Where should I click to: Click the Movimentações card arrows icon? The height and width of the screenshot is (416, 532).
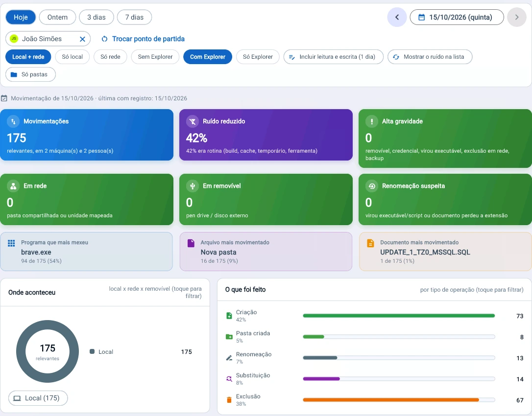pos(13,121)
